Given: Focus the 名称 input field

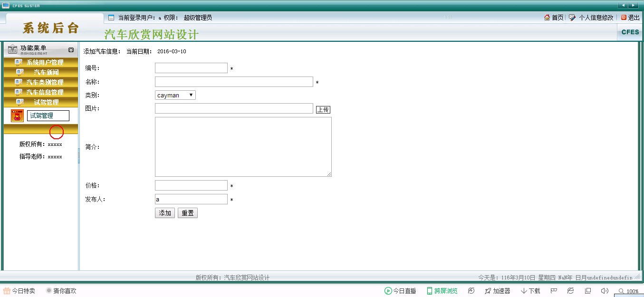Looking at the screenshot, I should [x=234, y=82].
